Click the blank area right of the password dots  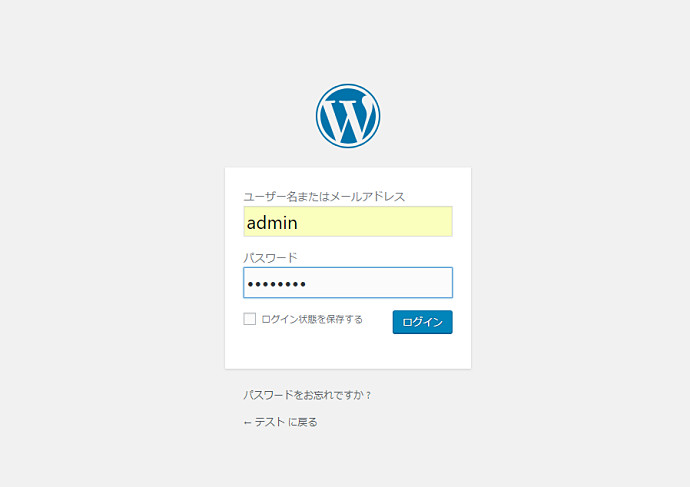(380, 283)
